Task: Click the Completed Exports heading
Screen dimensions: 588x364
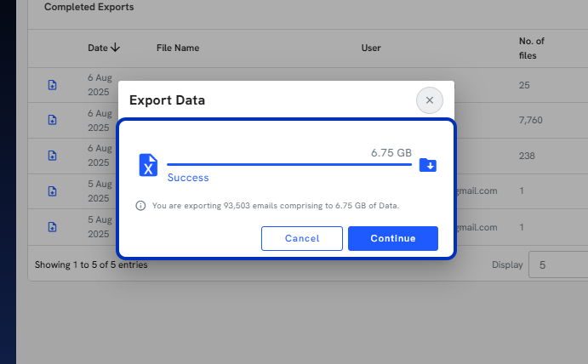Action: 88,7
